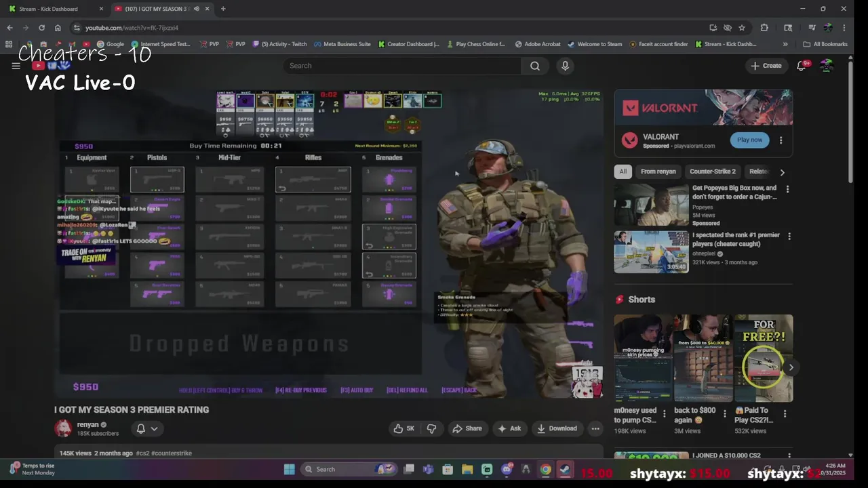Open File Explorer from the taskbar
This screenshot has width=868, height=488.
click(467, 469)
